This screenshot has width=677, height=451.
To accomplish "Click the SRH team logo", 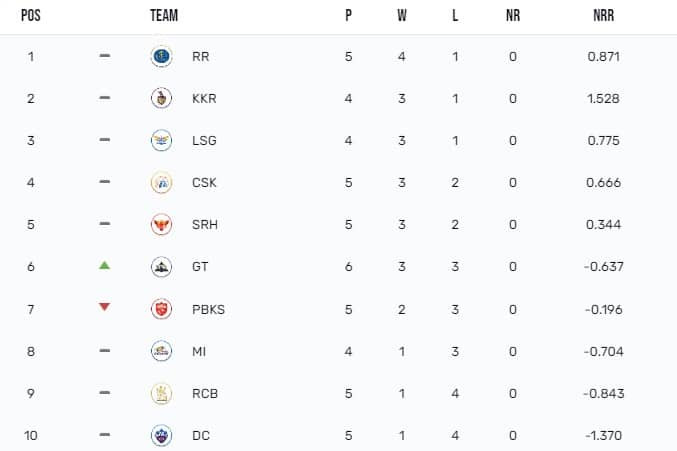I will click(x=161, y=224).
